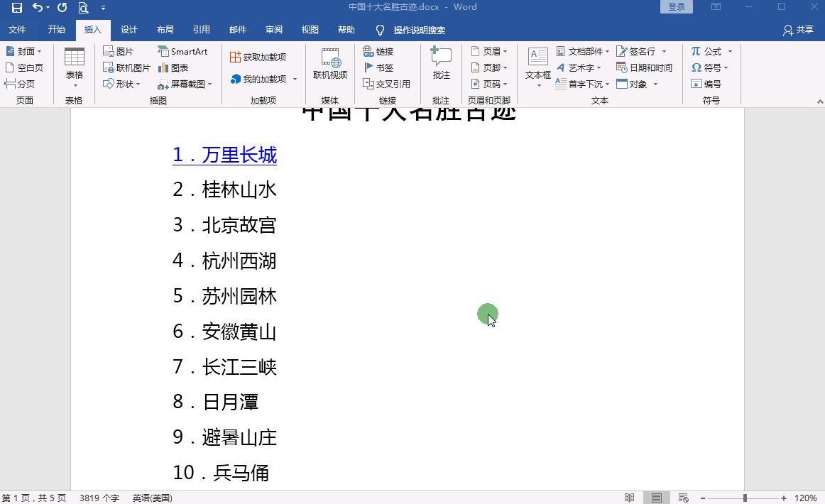
Task: Insert a cover page
Action: [26, 51]
